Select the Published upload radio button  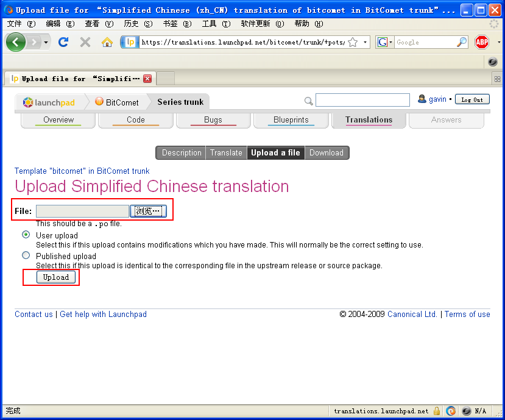click(x=26, y=255)
